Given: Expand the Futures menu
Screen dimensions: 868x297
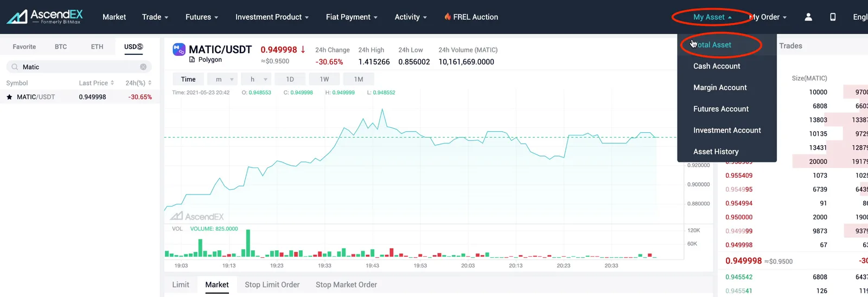Looking at the screenshot, I should pyautogui.click(x=202, y=17).
